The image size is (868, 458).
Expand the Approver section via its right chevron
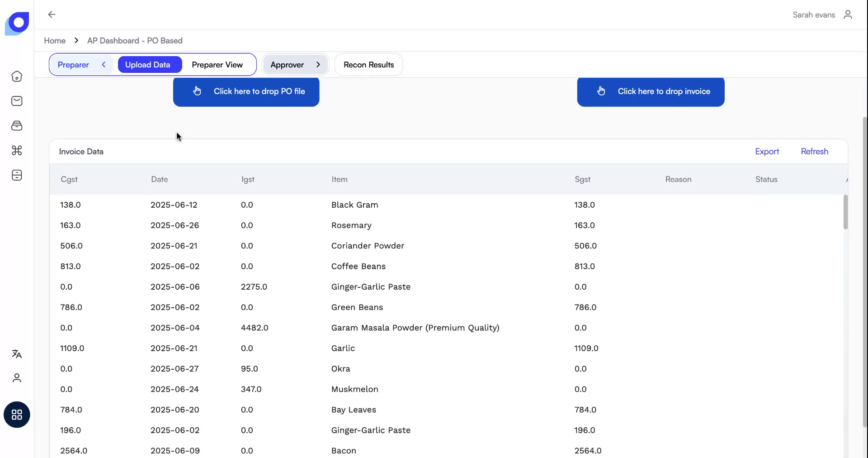(x=318, y=64)
